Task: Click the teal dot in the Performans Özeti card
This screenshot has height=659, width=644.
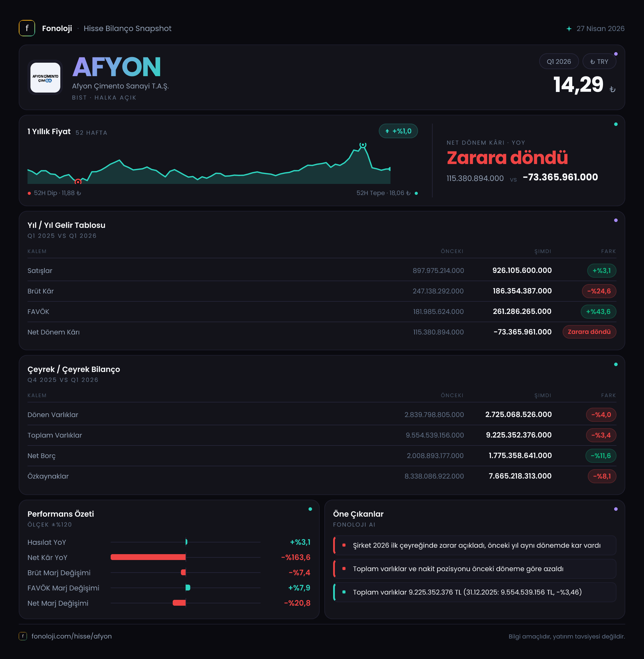Action: (x=310, y=509)
